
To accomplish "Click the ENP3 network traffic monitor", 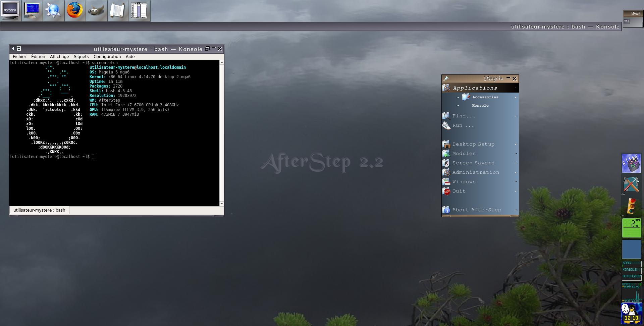I will [x=632, y=292].
